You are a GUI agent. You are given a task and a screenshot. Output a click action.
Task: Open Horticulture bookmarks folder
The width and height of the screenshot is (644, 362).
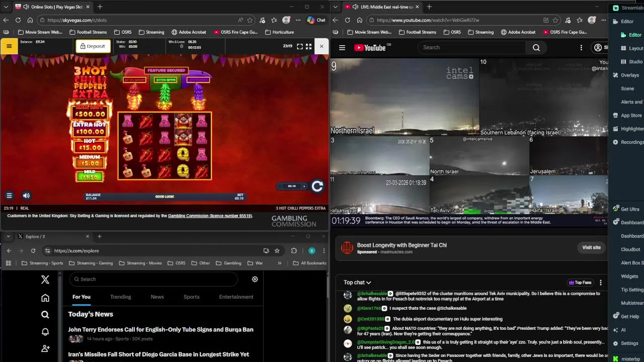[279, 32]
